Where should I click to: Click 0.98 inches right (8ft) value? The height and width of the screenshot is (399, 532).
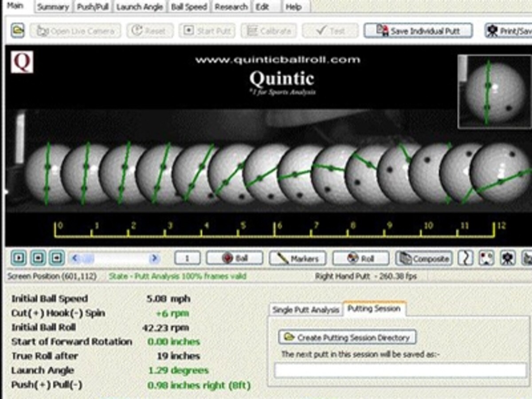(199, 385)
